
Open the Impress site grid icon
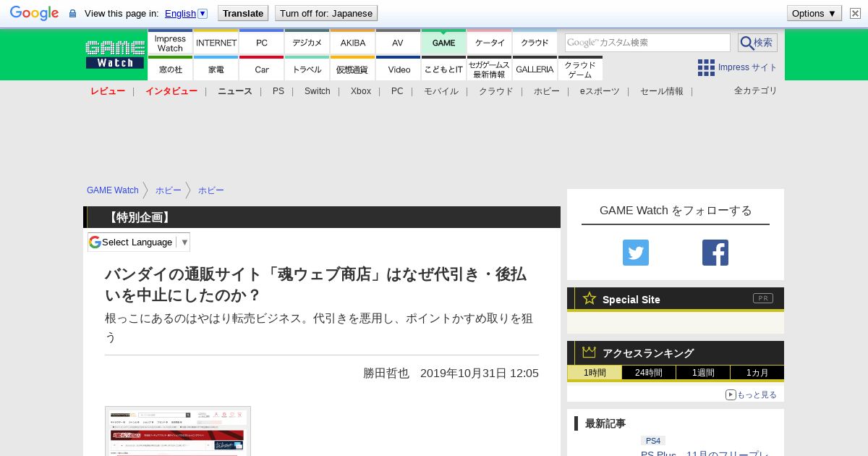click(x=706, y=67)
